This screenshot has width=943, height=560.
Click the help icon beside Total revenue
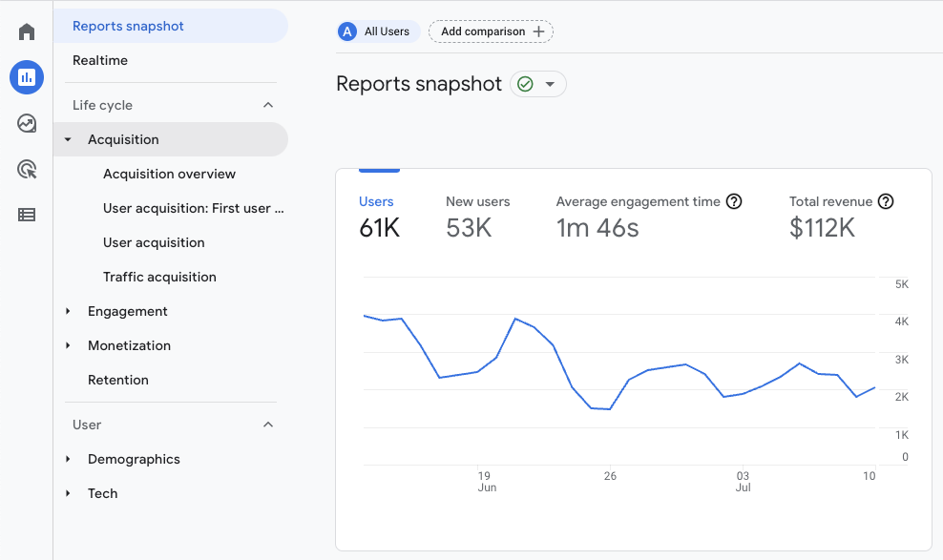[x=885, y=201]
